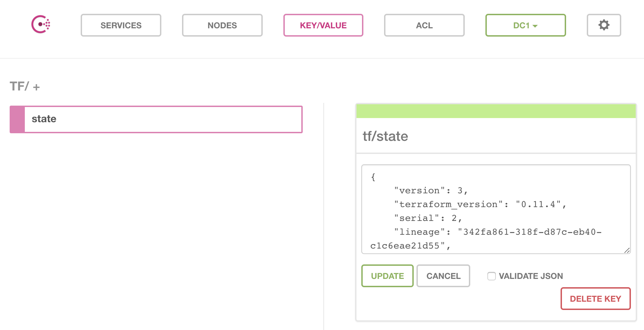Image resolution: width=644 pixels, height=330 pixels.
Task: Go to the Services tab
Action: (121, 25)
